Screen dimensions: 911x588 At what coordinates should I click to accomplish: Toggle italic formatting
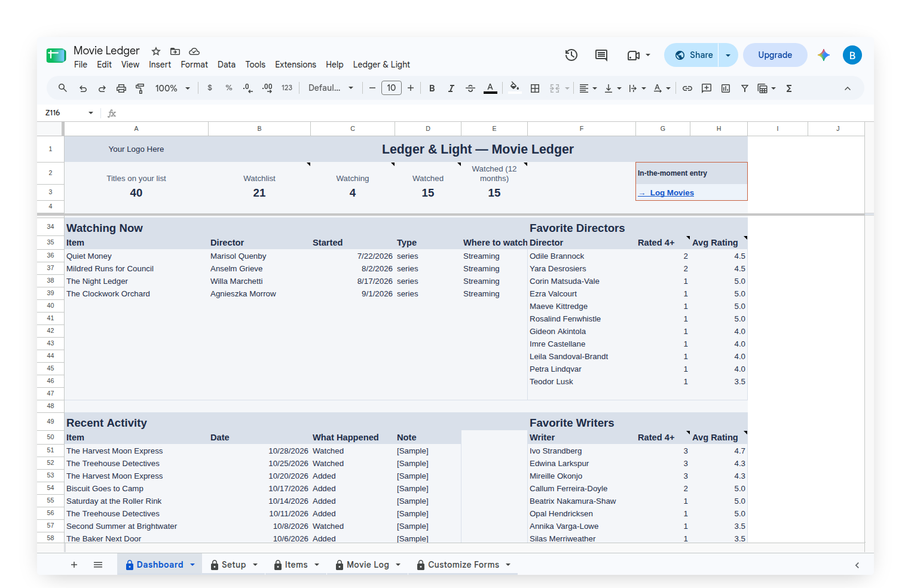pyautogui.click(x=451, y=88)
